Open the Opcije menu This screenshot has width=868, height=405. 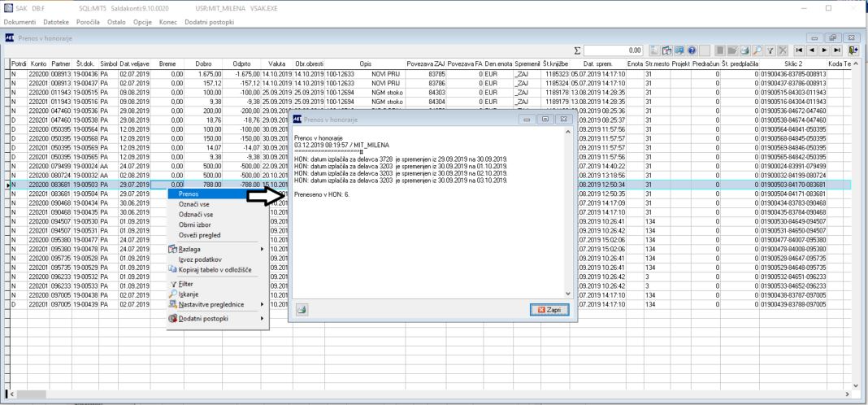[x=142, y=22]
